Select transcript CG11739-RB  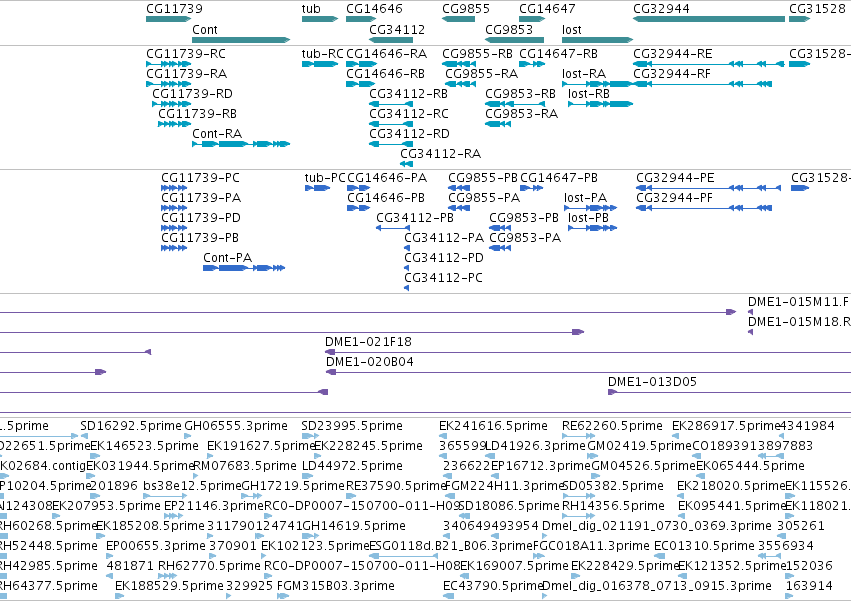click(x=174, y=124)
